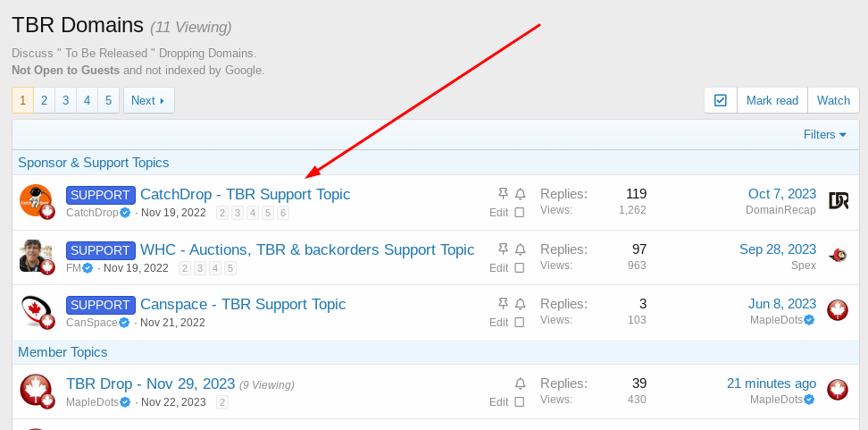868x430 pixels.
Task: Tick the checkbox for WHC topic
Action: click(x=519, y=267)
